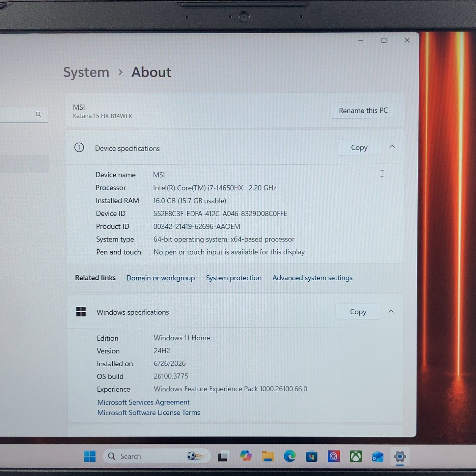
Task: Copy the Device specifications
Action: click(359, 148)
